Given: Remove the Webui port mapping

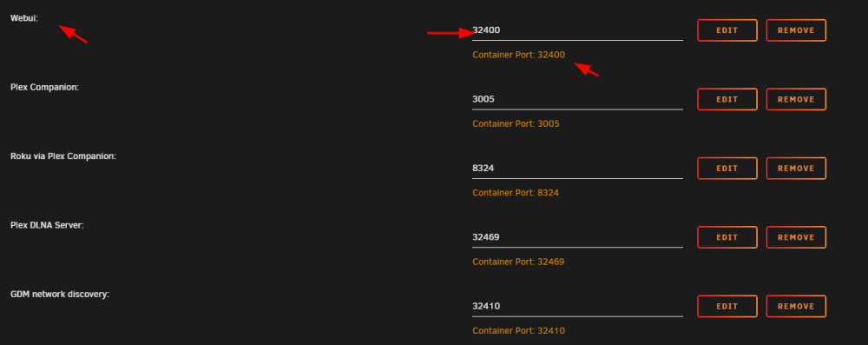Looking at the screenshot, I should [796, 30].
